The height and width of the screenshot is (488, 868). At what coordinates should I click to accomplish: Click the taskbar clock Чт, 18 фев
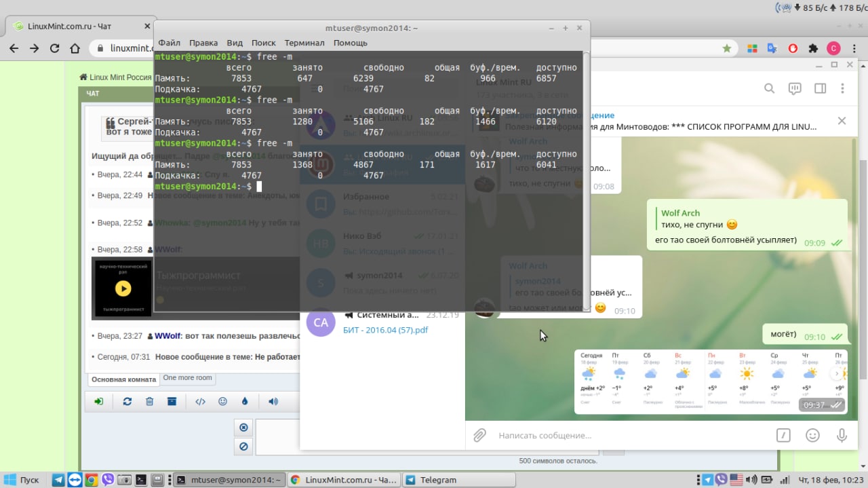[830, 480]
